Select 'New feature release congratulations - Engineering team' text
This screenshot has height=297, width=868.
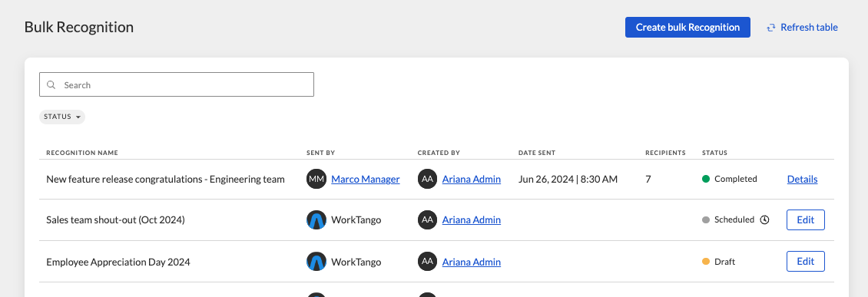point(165,179)
